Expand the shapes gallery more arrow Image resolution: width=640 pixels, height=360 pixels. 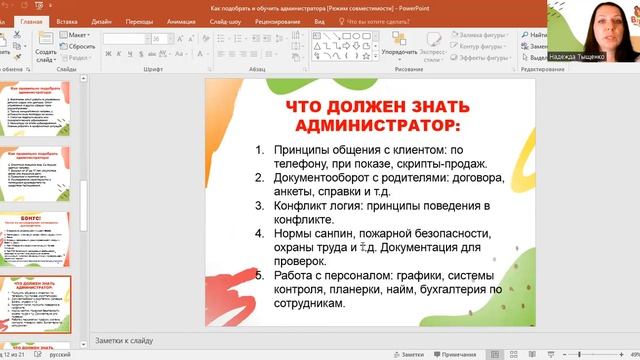coord(376,56)
